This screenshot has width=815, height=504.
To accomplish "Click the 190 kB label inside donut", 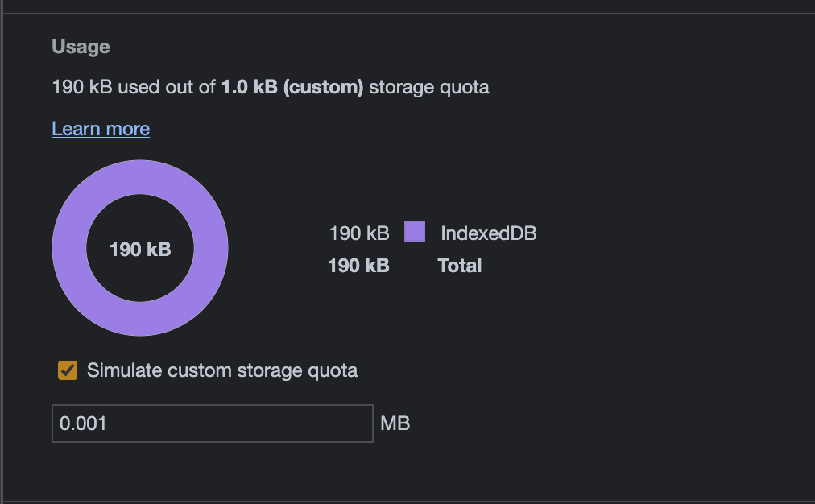I will [140, 250].
